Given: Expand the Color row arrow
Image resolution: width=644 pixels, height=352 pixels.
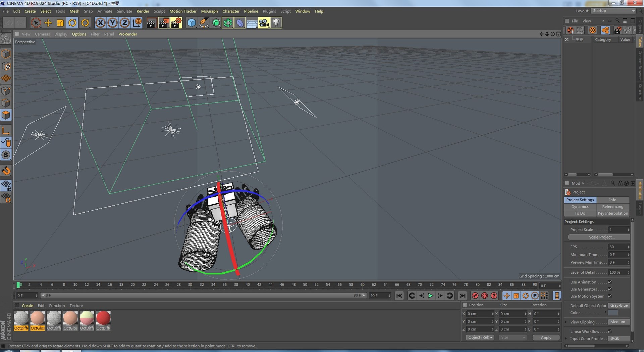Looking at the screenshot, I should tap(605, 312).
